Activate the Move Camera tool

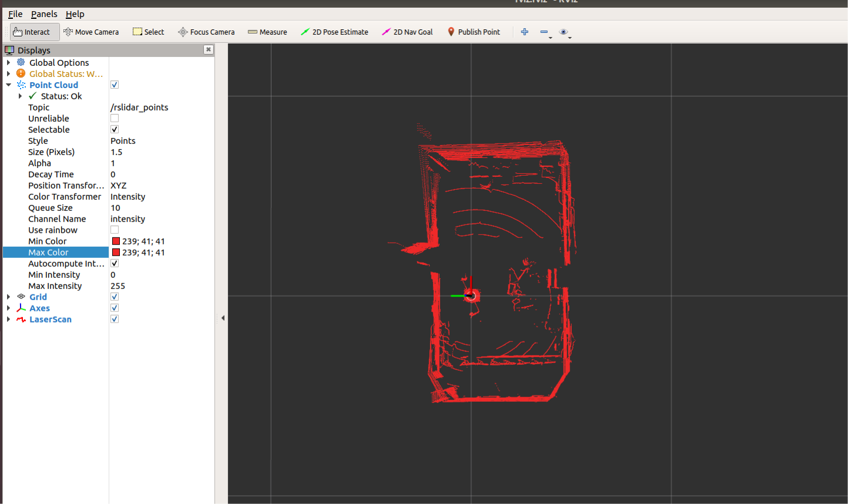[91, 32]
